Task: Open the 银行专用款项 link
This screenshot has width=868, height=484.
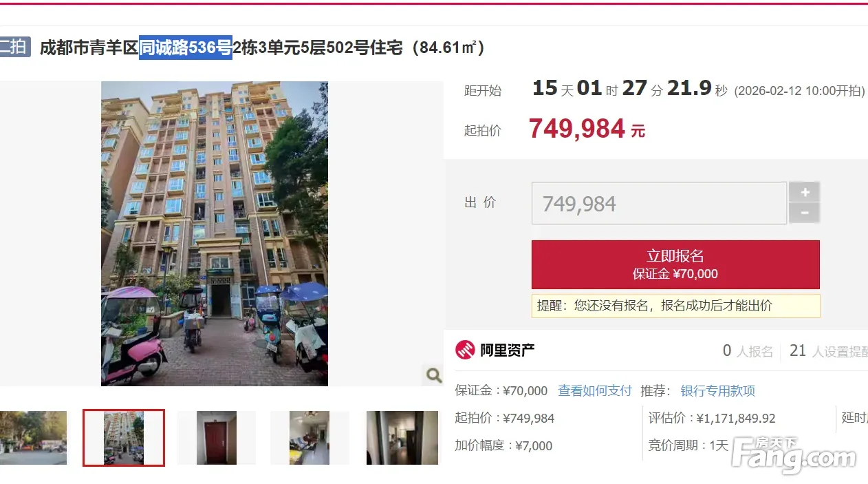Action: pyautogui.click(x=718, y=391)
